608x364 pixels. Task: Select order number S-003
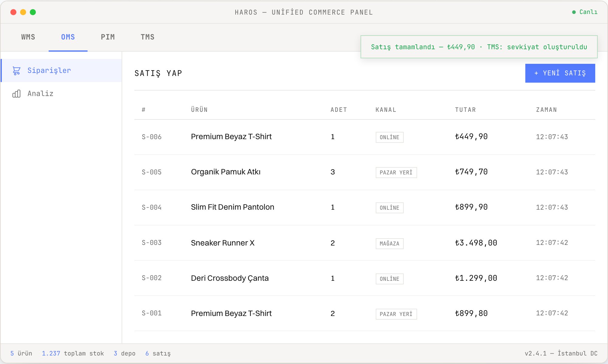(152, 243)
